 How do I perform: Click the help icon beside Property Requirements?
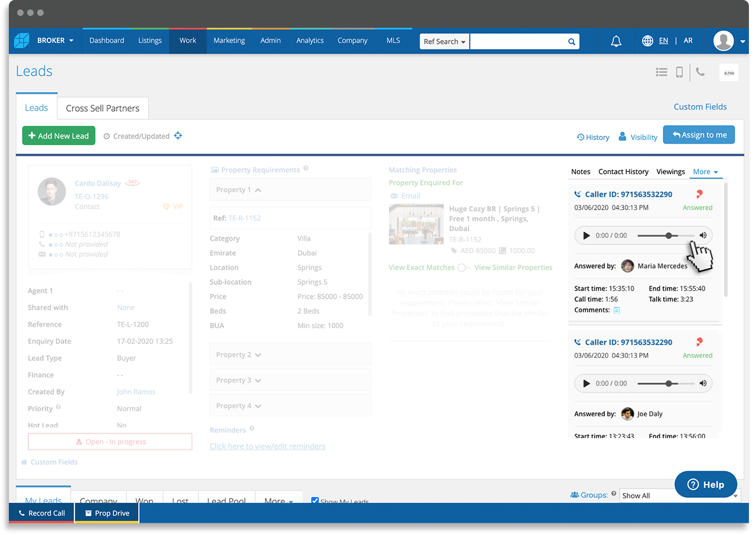click(x=306, y=169)
